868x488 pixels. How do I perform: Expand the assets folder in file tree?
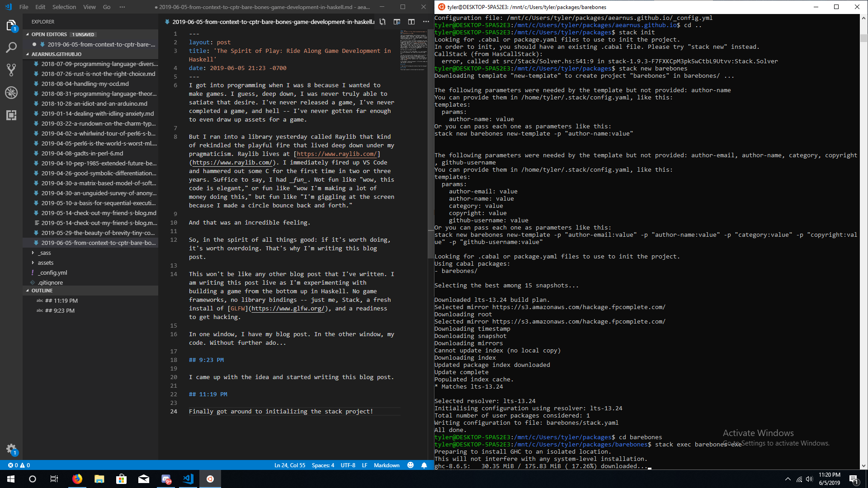[x=33, y=262]
